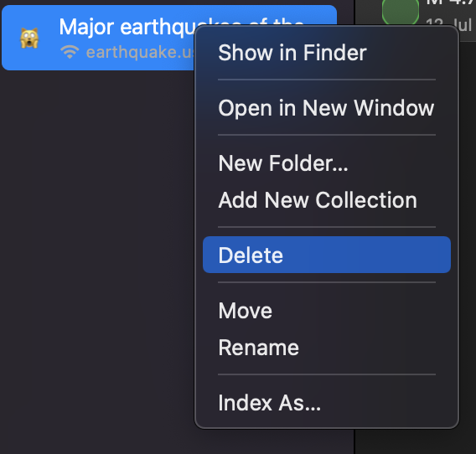Click the Jul date label of the article
The width and height of the screenshot is (476, 454).
coord(461,24)
